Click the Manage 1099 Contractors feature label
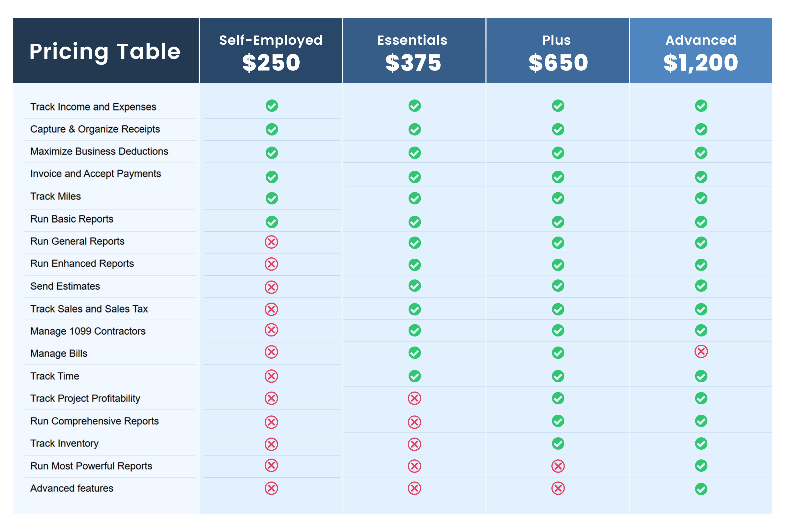The height and width of the screenshot is (532, 785). [x=88, y=331]
